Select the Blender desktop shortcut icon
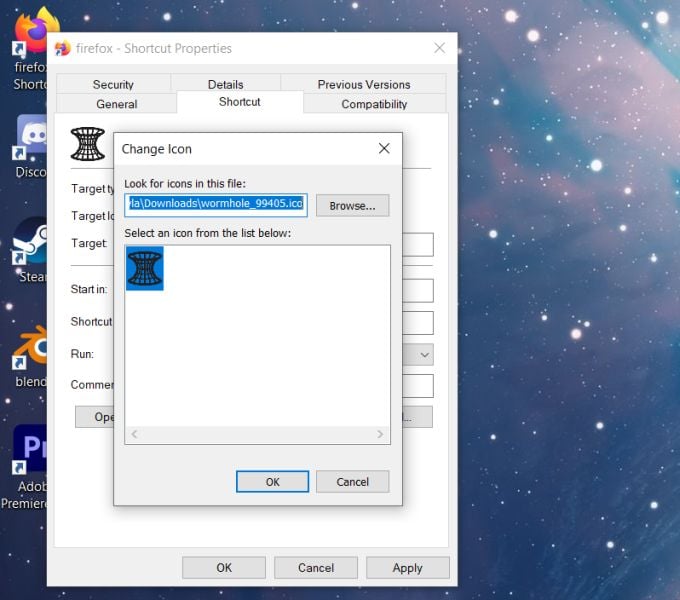The width and height of the screenshot is (680, 600). [29, 347]
